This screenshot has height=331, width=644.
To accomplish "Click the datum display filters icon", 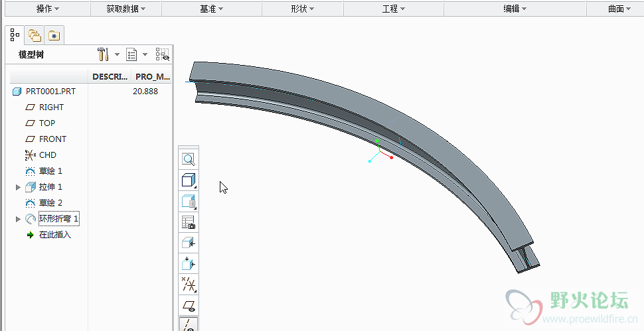I will coord(189,285).
